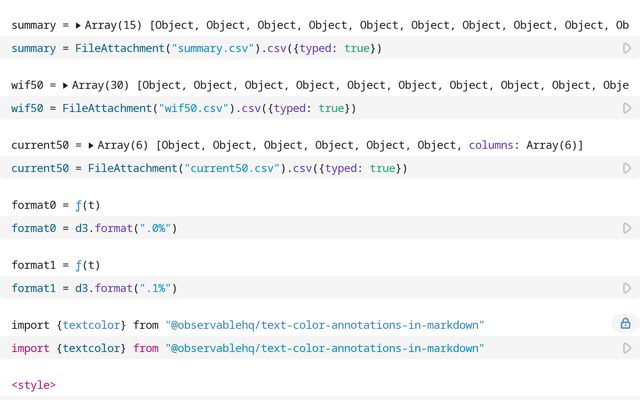Run the summary.csv FileAttachment cell
640x400 pixels.
pos(627,48)
